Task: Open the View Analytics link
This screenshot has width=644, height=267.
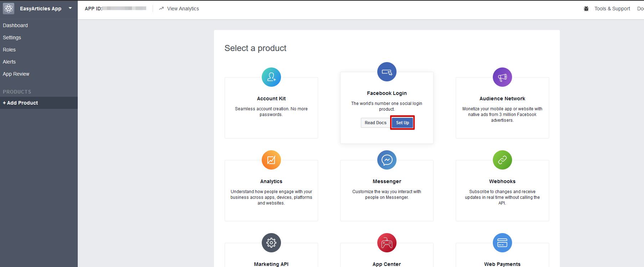Action: click(183, 9)
